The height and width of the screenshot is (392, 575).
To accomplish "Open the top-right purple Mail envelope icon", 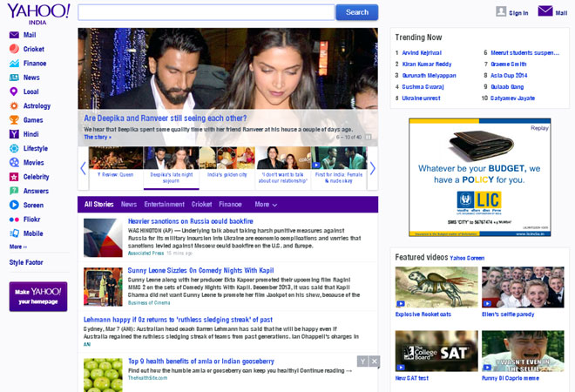I will [x=545, y=11].
